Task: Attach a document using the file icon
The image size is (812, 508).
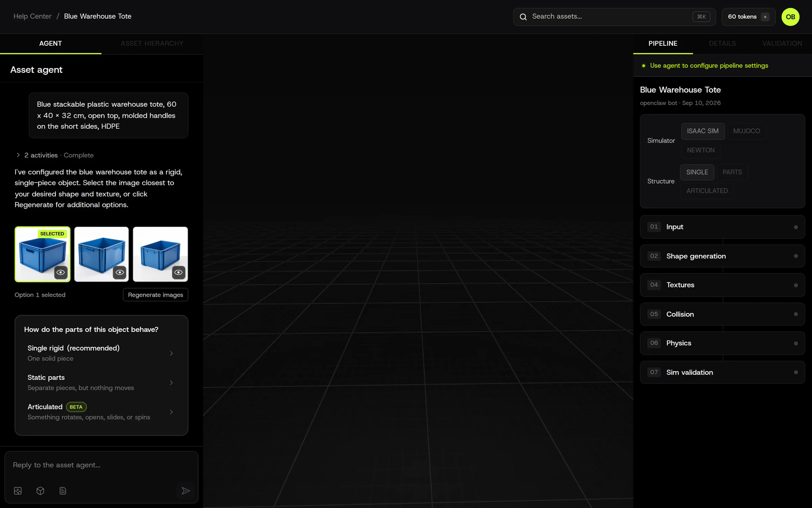Action: pos(63,490)
